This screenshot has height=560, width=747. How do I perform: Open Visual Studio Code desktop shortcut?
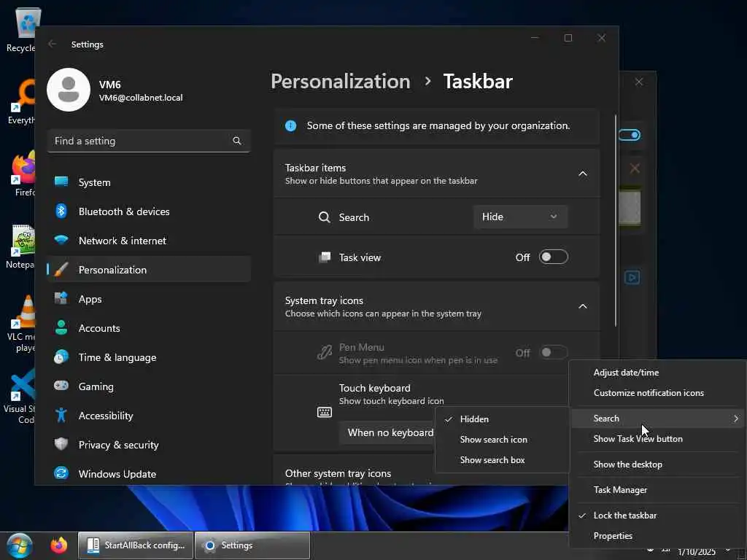[x=20, y=397]
